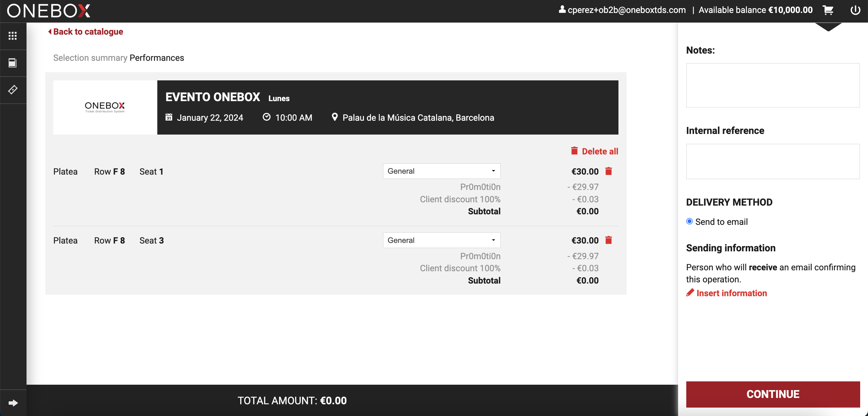The height and width of the screenshot is (416, 868).
Task: Focus the Notes text area
Action: (x=773, y=85)
